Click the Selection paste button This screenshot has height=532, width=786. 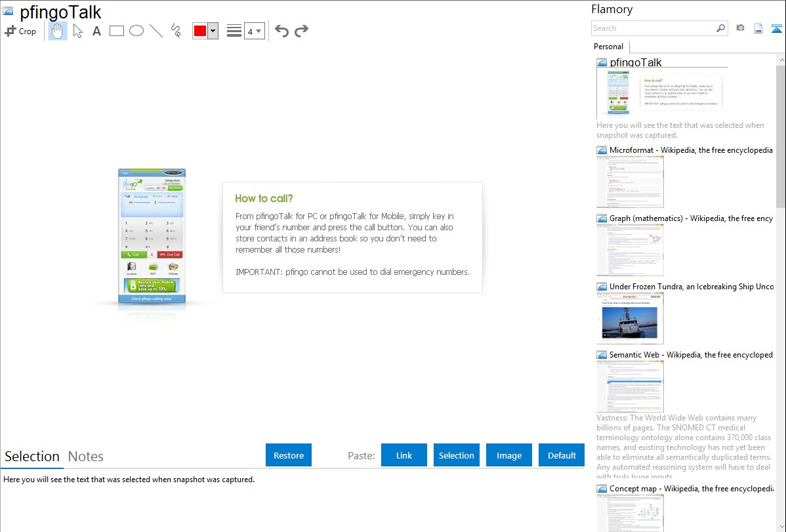pyautogui.click(x=457, y=455)
